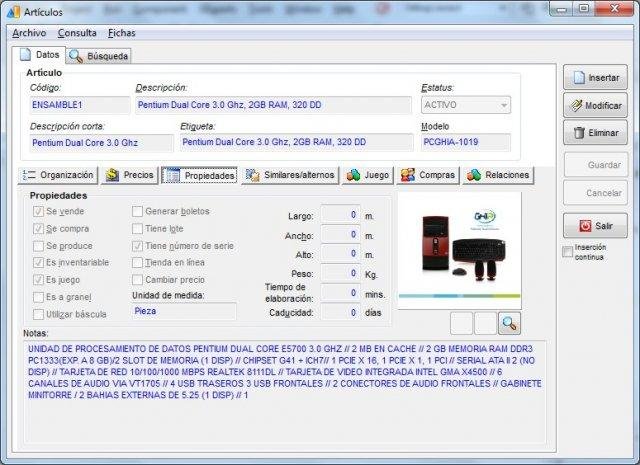Image resolution: width=640 pixels, height=465 pixels.
Task: Click the Propiedades table icon
Action: coord(172,175)
